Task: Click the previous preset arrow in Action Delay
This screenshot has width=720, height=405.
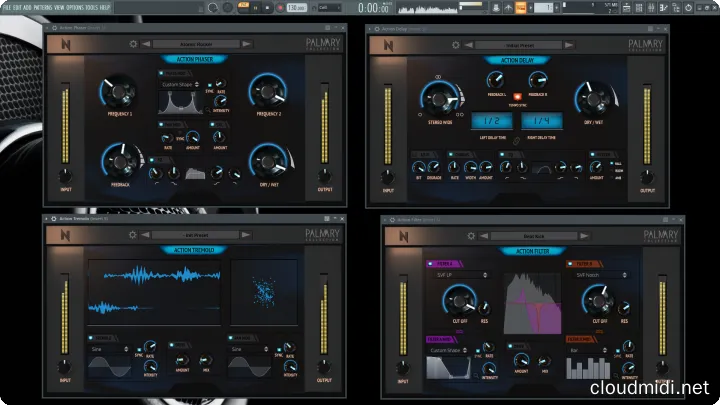Action: click(469, 44)
